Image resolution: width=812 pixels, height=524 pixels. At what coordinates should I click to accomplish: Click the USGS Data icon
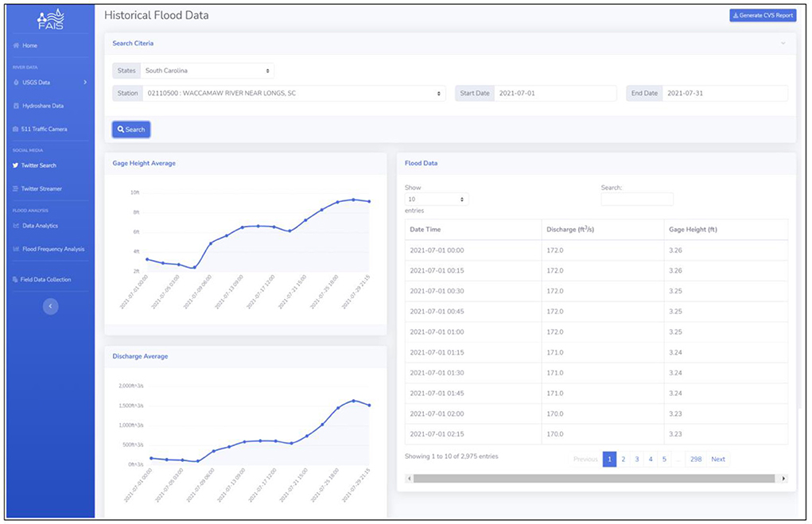16,83
